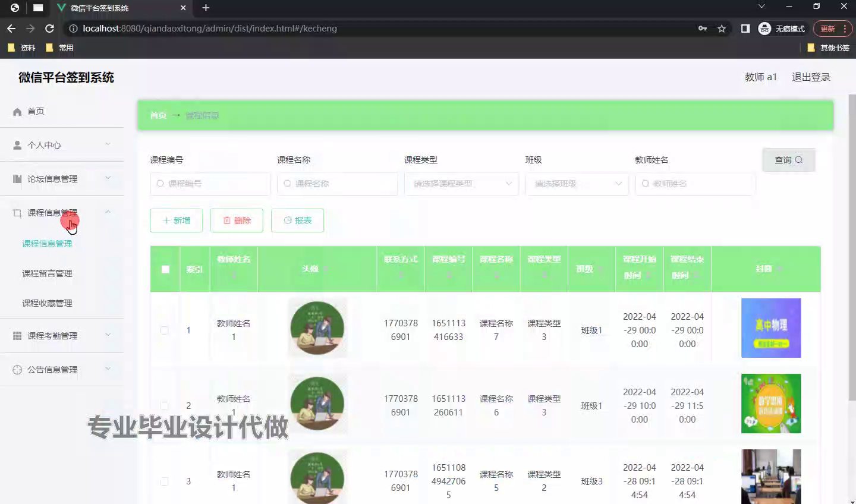Click the globe icon beside 公告信息管理
Viewport: 856px width, 504px height.
[17, 370]
